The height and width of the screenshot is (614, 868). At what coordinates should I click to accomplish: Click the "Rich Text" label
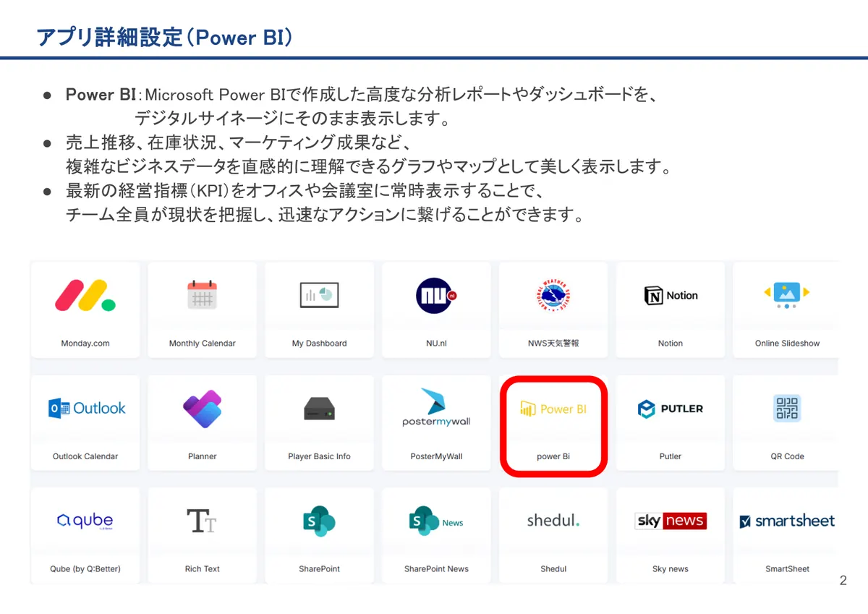pyautogui.click(x=203, y=569)
